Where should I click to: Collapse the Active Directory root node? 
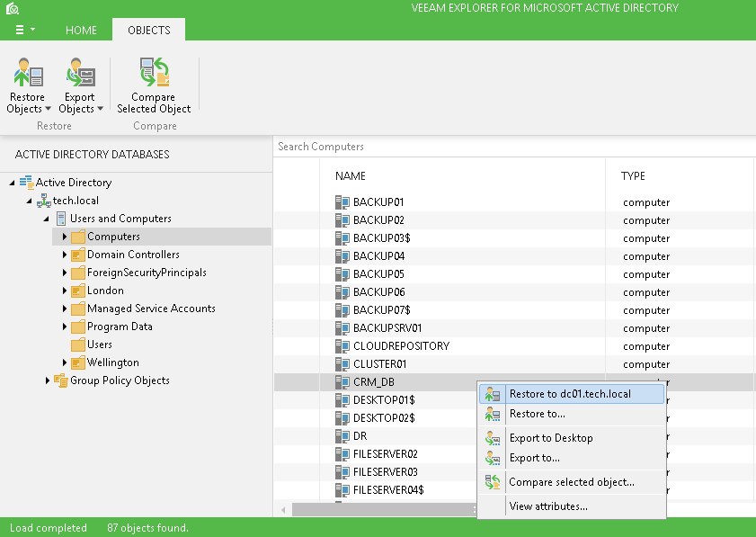[12, 183]
